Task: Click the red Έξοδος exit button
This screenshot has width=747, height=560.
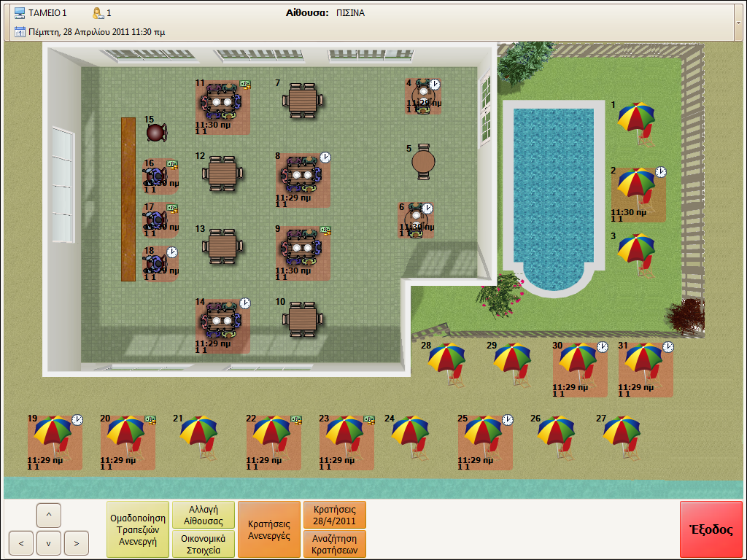Action: click(711, 529)
